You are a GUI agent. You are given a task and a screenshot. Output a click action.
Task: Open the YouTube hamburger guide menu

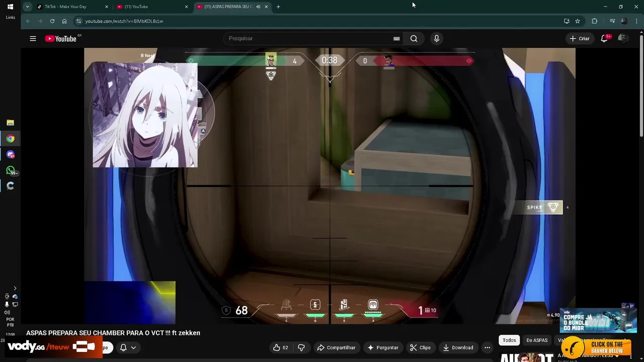click(33, 39)
